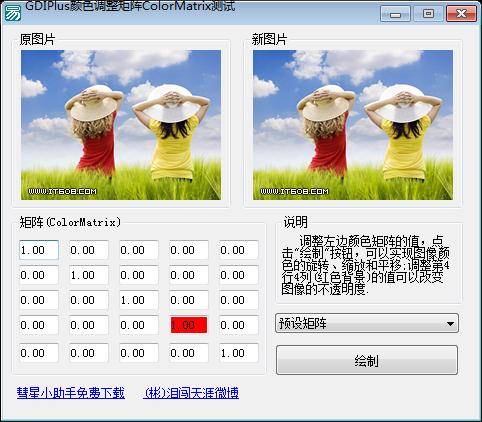
Task: Click the matrix field in row 3 column 3
Action: [x=139, y=300]
